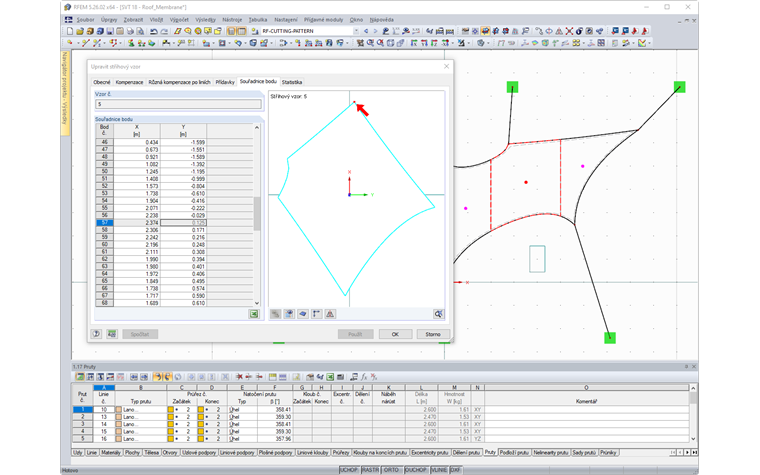Image resolution: width=760 pixels, height=475 pixels.
Task: Click scroll-down arrow of coordinates table
Action: tap(257, 303)
